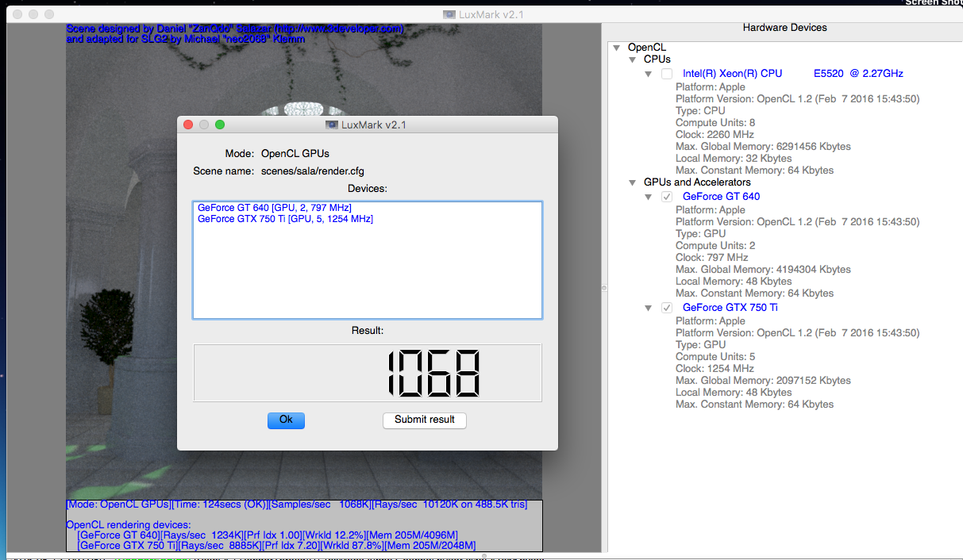Click the OpenCL root label
This screenshot has width=963, height=560.
click(x=647, y=48)
